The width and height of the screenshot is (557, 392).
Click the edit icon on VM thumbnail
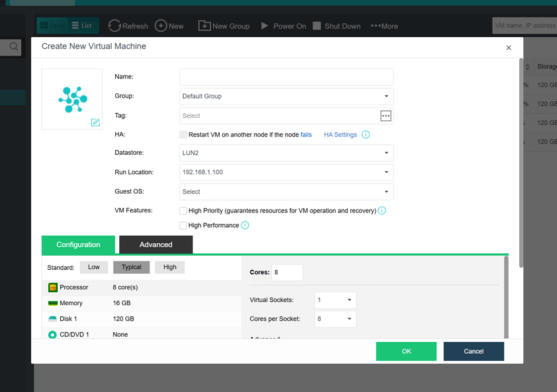pos(95,122)
